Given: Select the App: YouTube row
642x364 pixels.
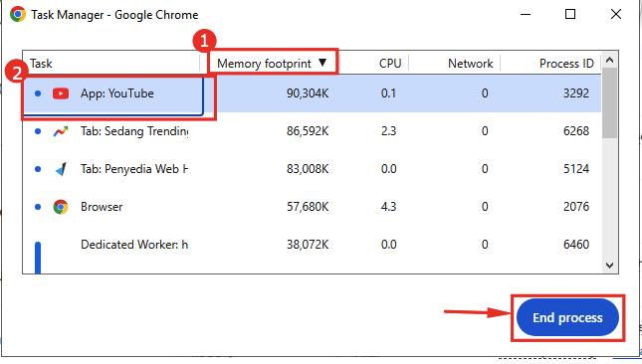Looking at the screenshot, I should point(312,93).
